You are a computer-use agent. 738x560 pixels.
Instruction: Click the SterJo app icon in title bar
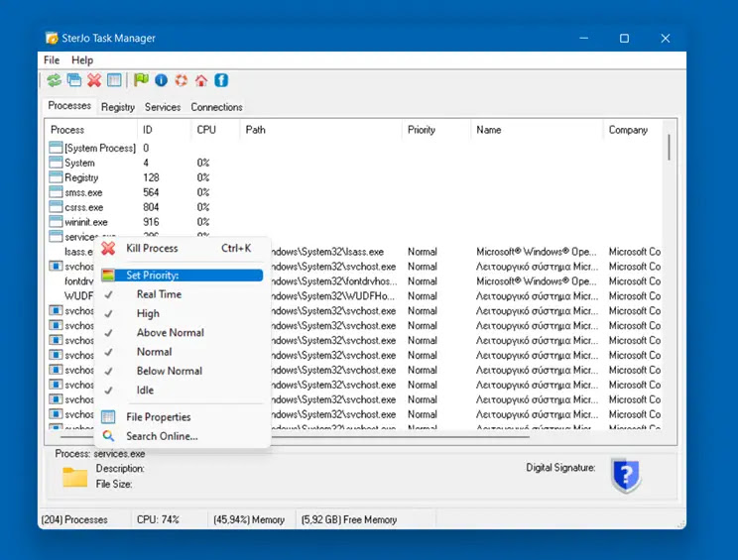click(52, 38)
